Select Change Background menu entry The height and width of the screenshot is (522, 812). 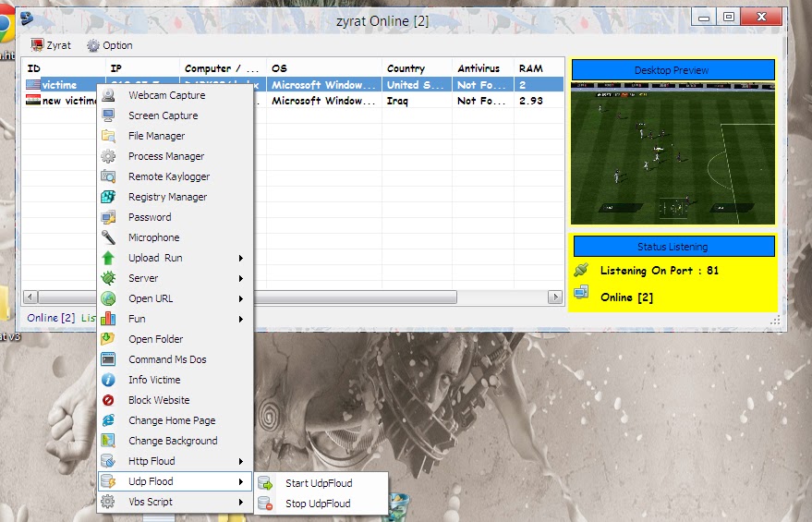[175, 441]
